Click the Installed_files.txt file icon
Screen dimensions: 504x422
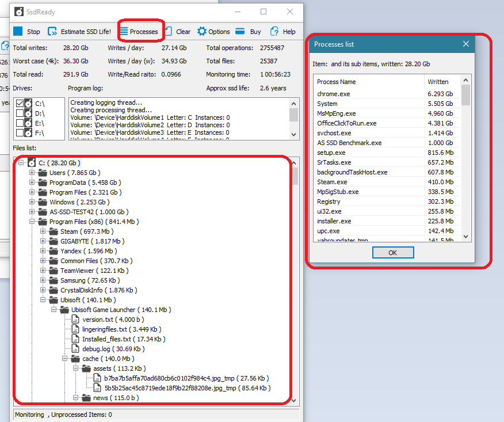pyautogui.click(x=75, y=339)
